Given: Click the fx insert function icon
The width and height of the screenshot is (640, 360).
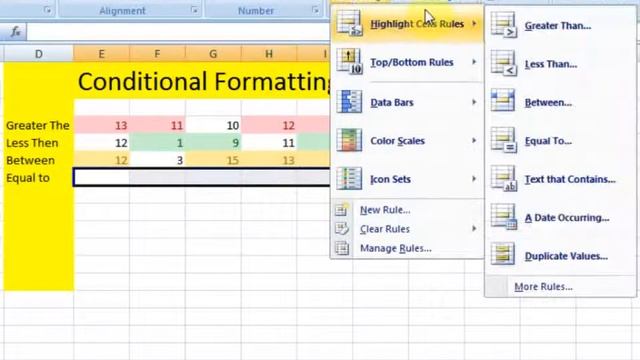Looking at the screenshot, I should click(15, 31).
